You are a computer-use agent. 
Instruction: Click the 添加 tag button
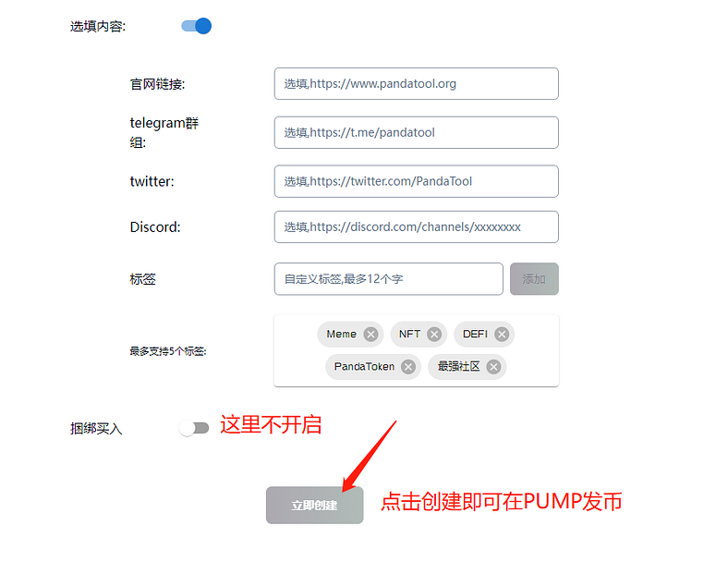pyautogui.click(x=534, y=278)
